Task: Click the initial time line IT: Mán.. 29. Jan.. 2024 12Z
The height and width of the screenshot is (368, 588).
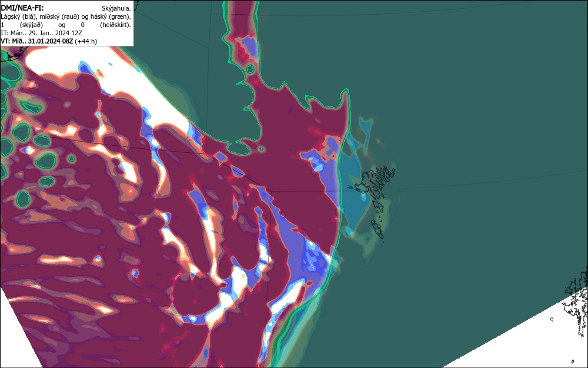Action: tap(41, 33)
